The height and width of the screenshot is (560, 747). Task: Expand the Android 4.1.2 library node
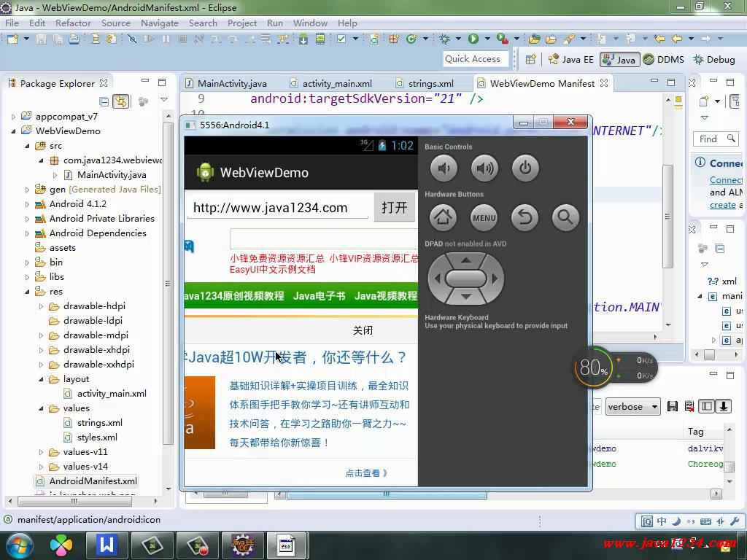pos(27,204)
